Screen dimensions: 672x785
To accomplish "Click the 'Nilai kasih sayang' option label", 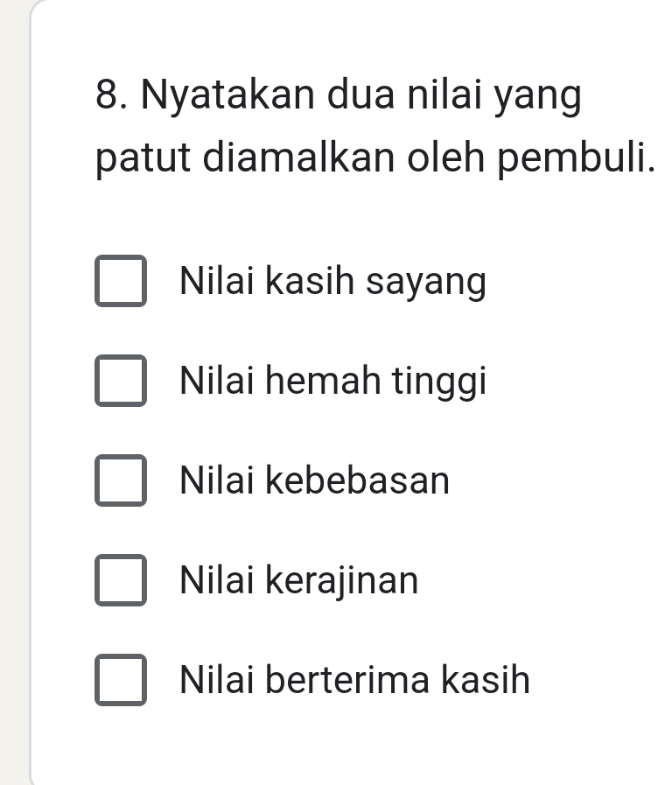I will coord(332,283).
